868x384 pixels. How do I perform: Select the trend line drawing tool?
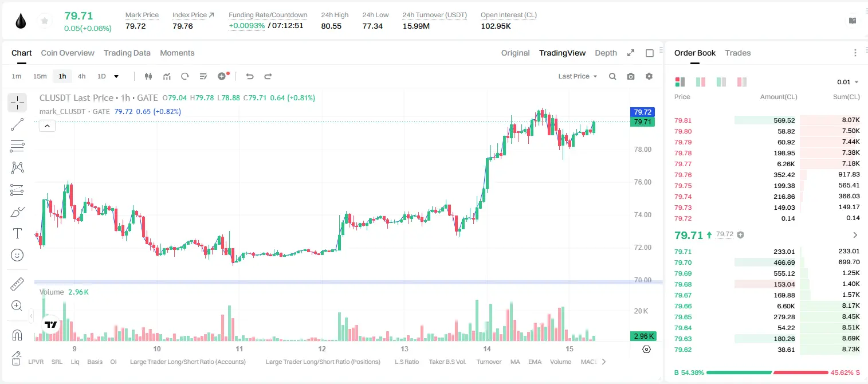[x=17, y=124]
